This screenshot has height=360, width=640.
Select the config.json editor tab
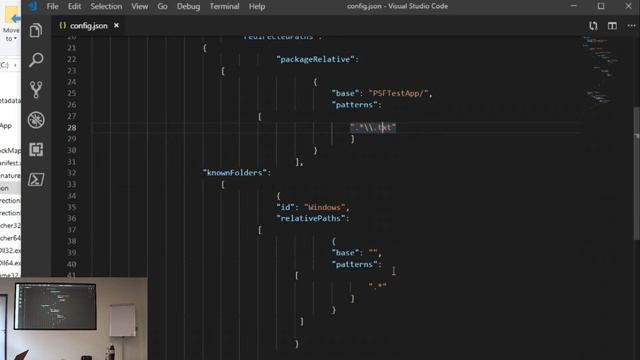[x=89, y=25]
